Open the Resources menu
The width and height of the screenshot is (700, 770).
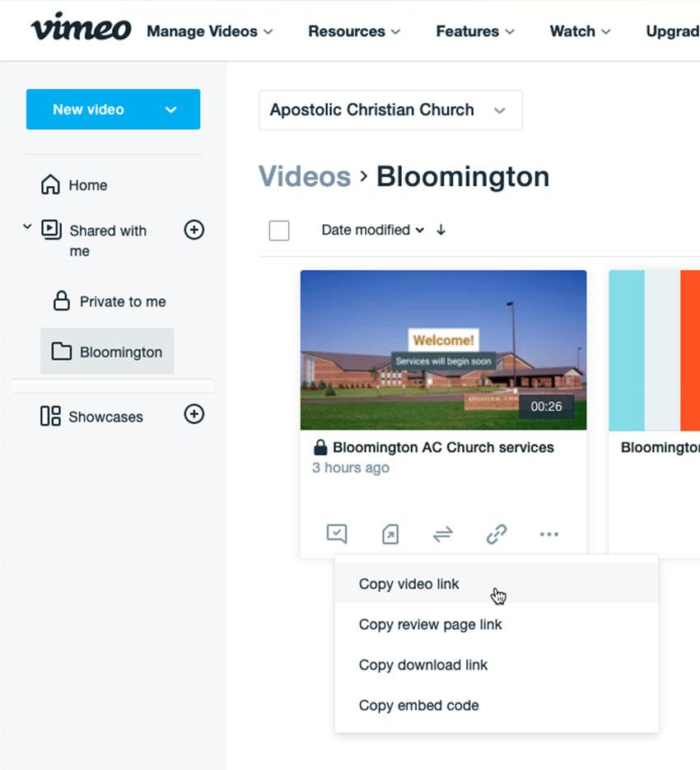[354, 31]
